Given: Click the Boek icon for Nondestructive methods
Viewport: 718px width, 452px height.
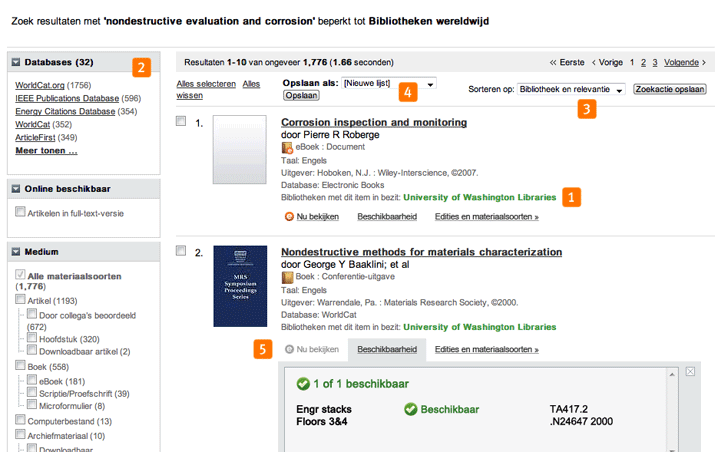Looking at the screenshot, I should click(288, 277).
